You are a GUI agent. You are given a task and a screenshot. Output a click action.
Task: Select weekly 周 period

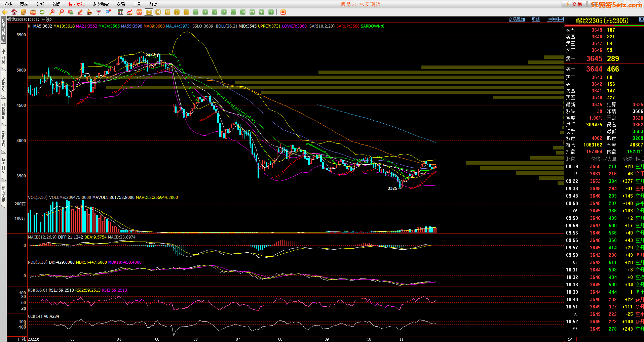click(158, 12)
